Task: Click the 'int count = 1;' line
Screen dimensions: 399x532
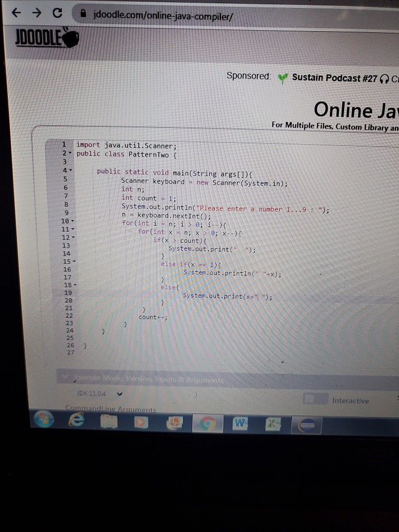Action: (149, 198)
